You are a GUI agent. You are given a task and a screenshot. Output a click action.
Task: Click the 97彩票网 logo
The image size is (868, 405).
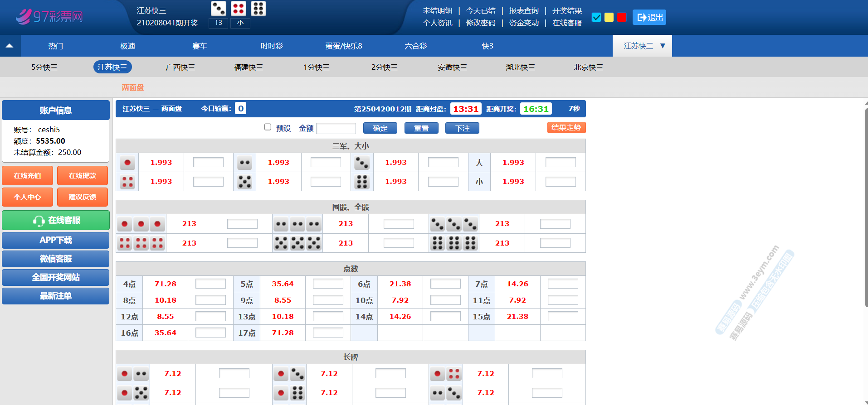[49, 17]
